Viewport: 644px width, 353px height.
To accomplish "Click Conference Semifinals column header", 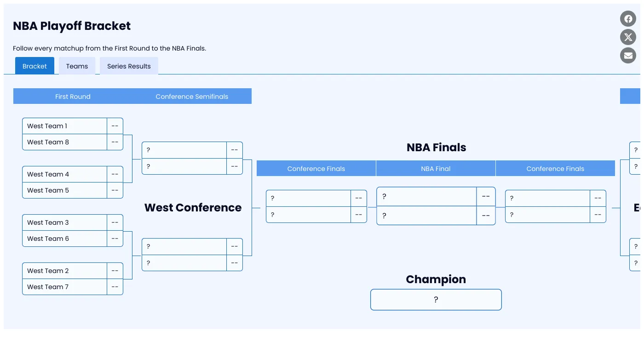I will 192,97.
